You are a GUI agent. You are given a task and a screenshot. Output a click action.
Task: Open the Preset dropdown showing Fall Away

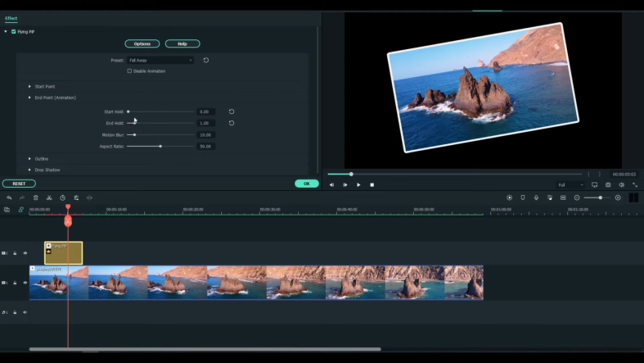(161, 60)
